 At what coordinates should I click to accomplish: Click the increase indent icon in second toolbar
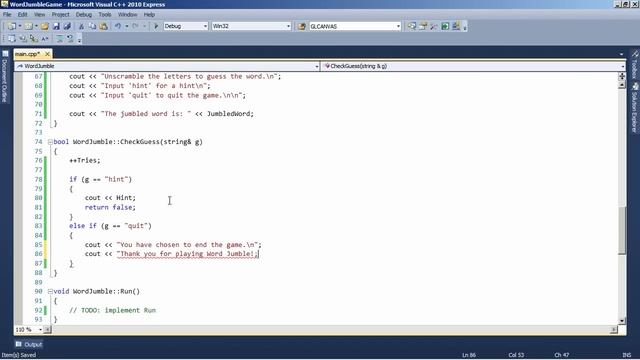pyautogui.click(x=34, y=39)
